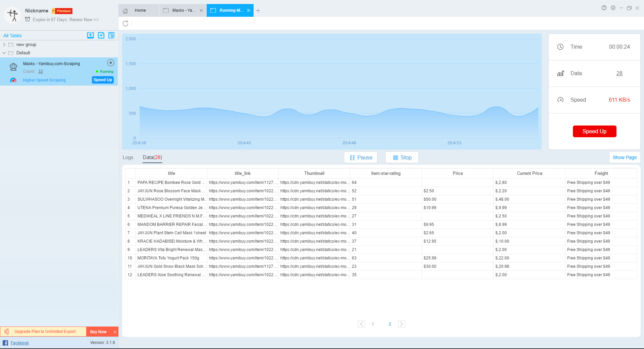Stop the Masks task with circle icon
This screenshot has height=349, width=644.
pyautogui.click(x=111, y=63)
